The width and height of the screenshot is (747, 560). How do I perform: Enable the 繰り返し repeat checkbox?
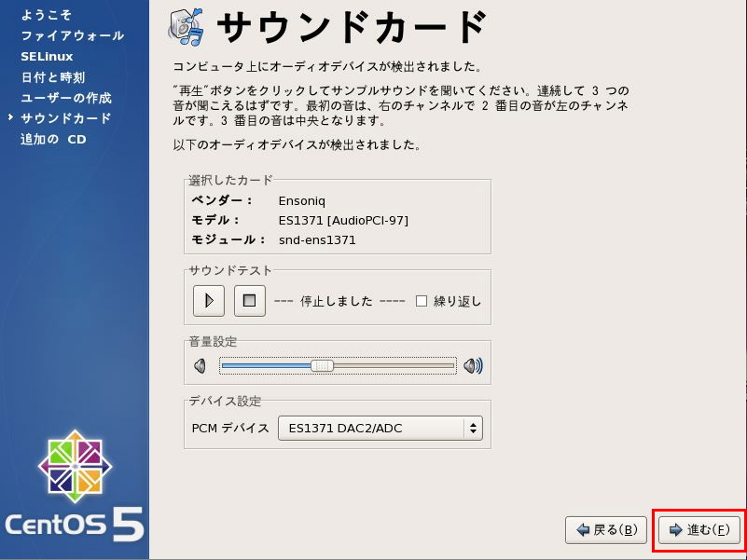tap(422, 301)
